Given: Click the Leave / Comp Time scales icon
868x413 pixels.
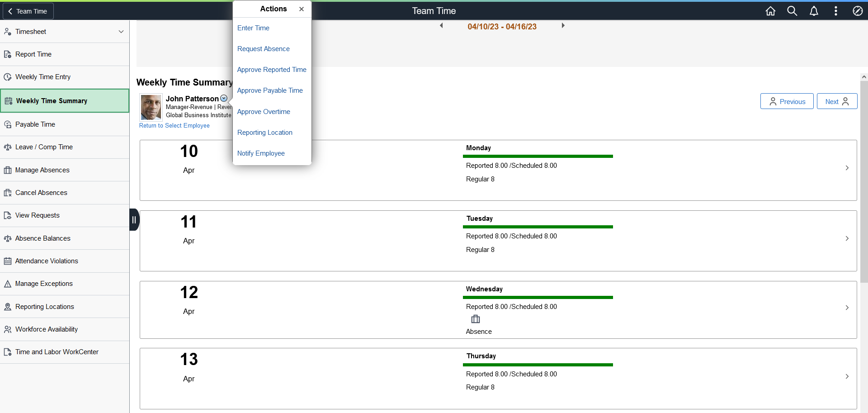Looking at the screenshot, I should (8, 147).
